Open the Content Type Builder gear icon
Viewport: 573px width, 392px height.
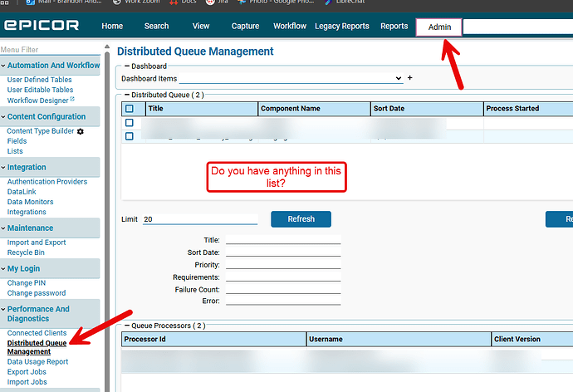(x=81, y=131)
